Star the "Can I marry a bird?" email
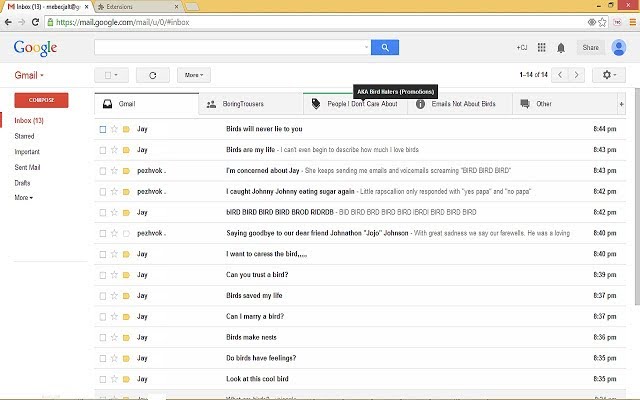Image resolution: width=640 pixels, height=400 pixels. coord(114,316)
